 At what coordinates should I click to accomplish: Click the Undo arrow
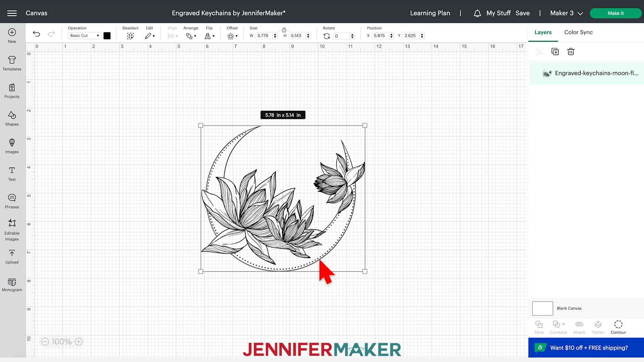tap(37, 34)
